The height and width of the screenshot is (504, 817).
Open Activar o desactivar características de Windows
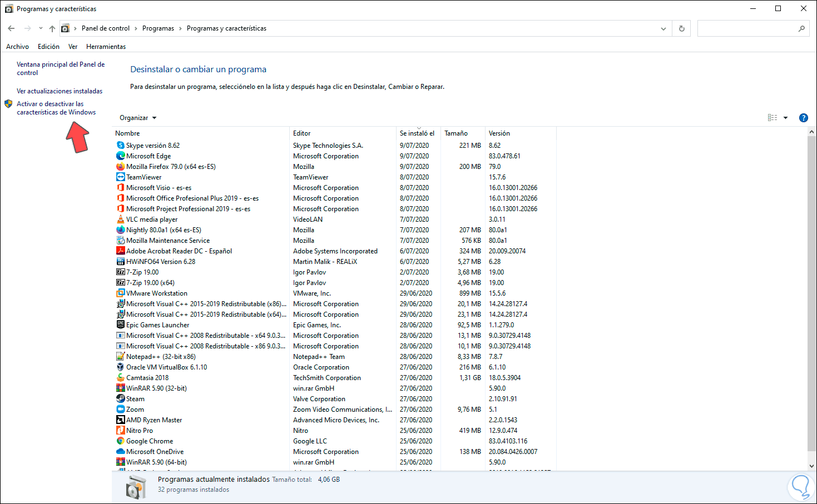56,108
